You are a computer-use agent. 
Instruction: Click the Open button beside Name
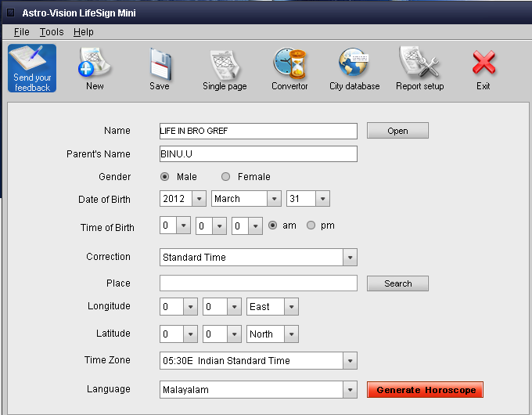pos(397,131)
